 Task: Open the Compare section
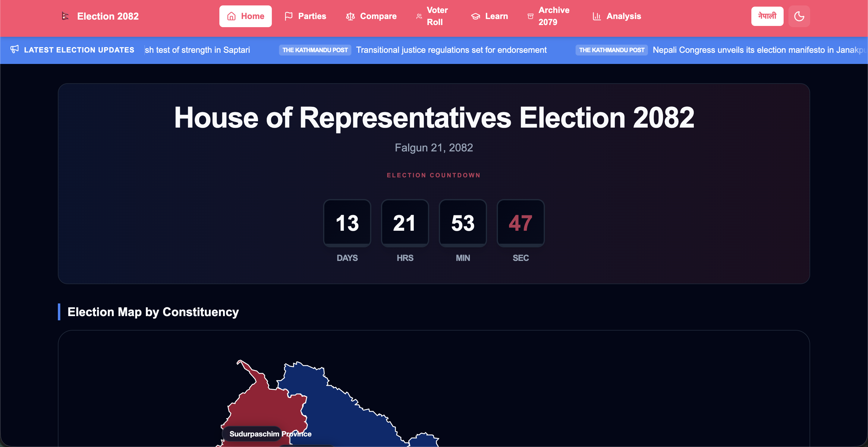pyautogui.click(x=378, y=16)
